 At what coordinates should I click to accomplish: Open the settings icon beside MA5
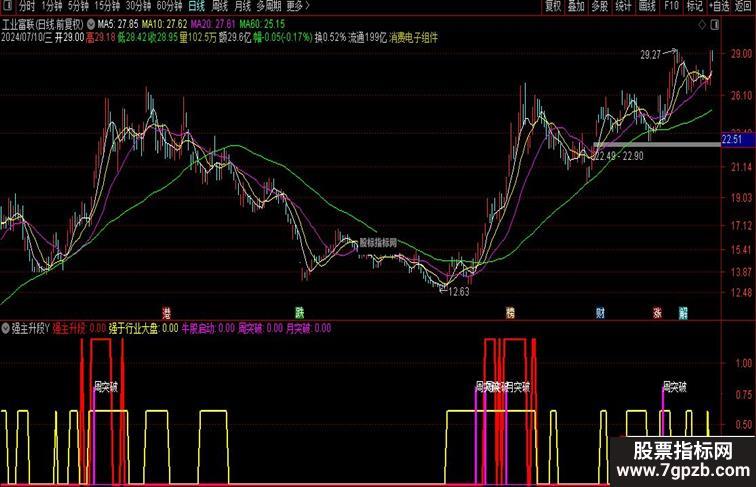[90, 24]
